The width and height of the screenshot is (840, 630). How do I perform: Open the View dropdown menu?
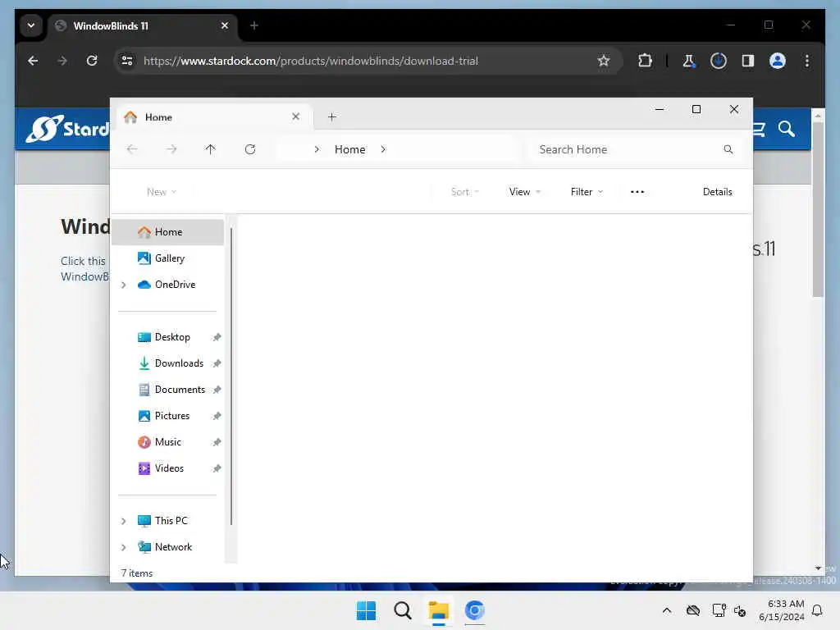(x=524, y=192)
